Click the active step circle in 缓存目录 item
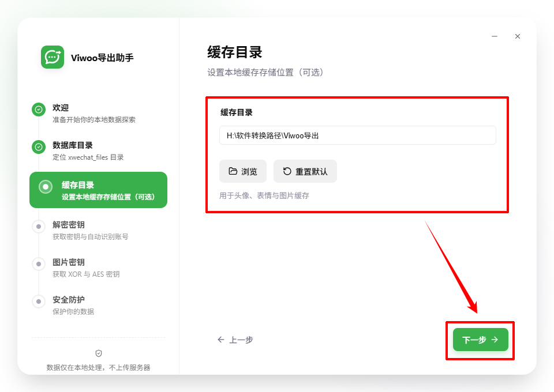The image size is (554, 392). pyautogui.click(x=46, y=187)
